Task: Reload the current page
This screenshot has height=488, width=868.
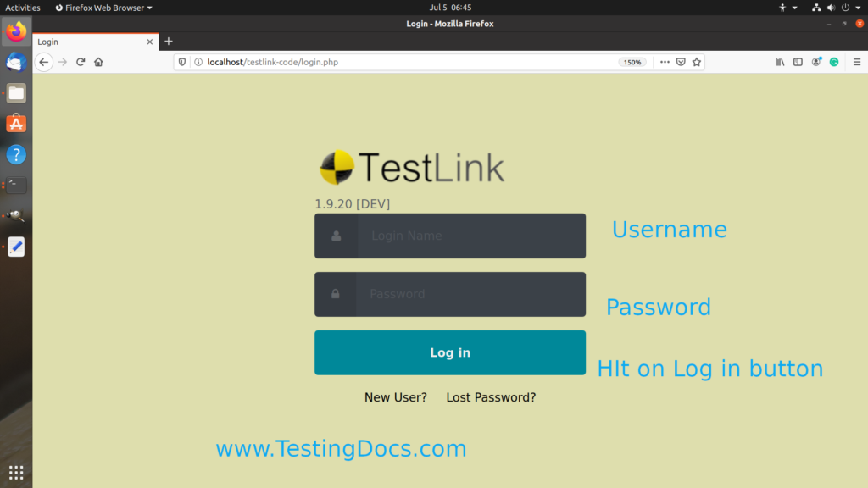Action: pyautogui.click(x=80, y=62)
